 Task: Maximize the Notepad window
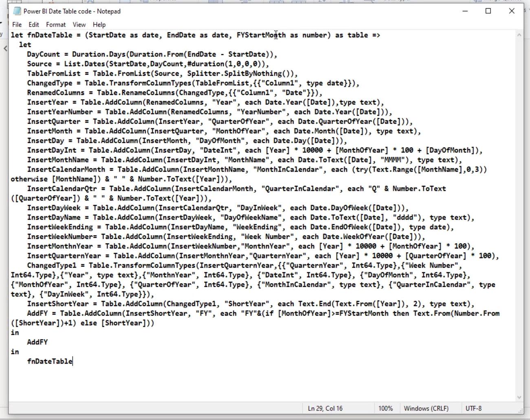(488, 11)
